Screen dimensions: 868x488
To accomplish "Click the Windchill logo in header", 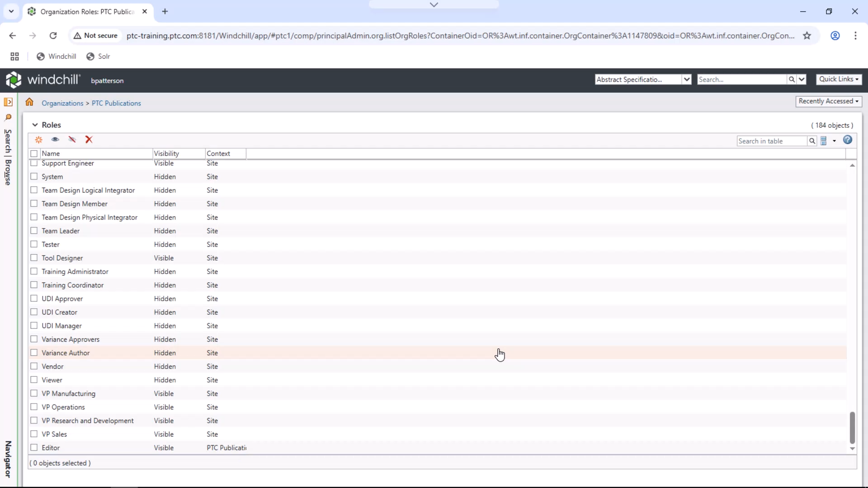I will [43, 80].
